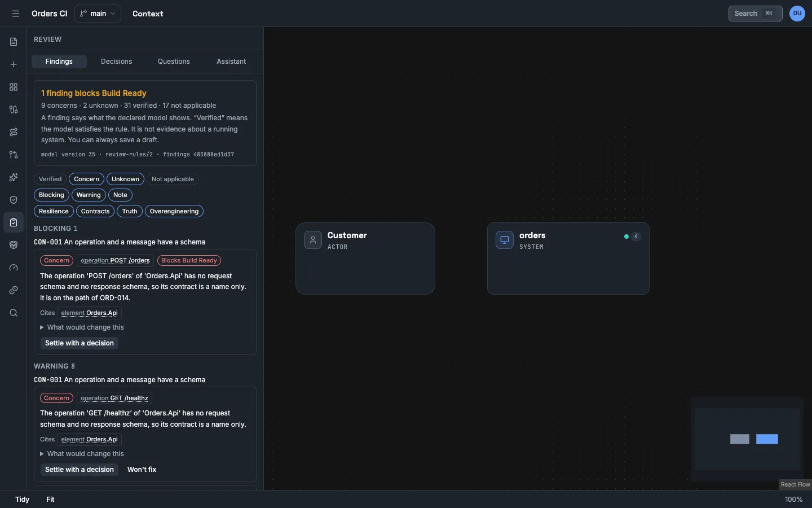The width and height of the screenshot is (812, 508).
Task: Toggle the Overengineering category filter
Action: (174, 211)
